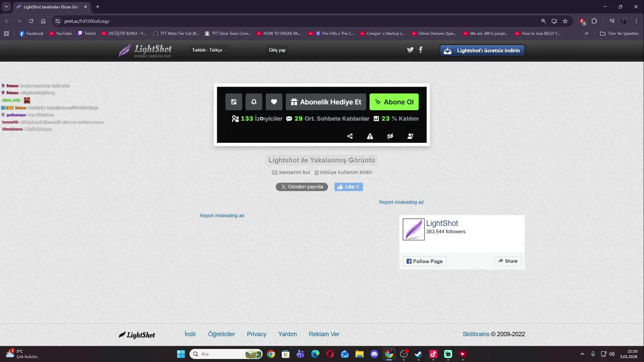Open the extensions puzzle icon
Screen dimensions: 644x362
(594, 21)
